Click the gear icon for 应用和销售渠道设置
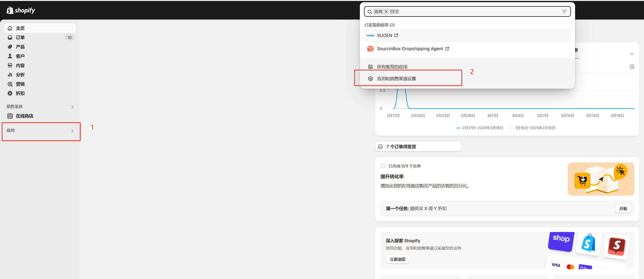Image resolution: width=644 pixels, height=279 pixels. 371,79
